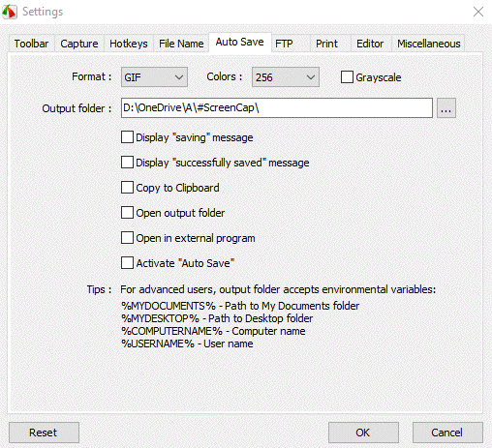Open the Miscellaneous tab
The image size is (492, 448).
pyautogui.click(x=428, y=44)
